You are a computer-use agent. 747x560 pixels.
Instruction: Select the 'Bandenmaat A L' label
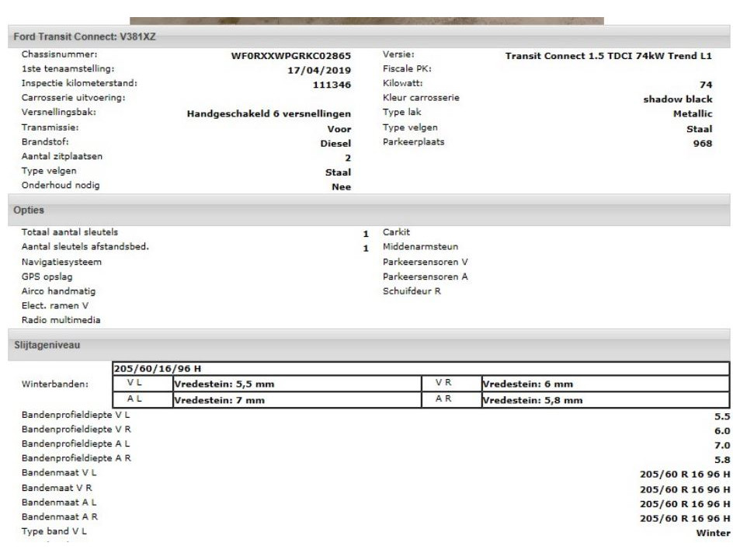tap(58, 502)
